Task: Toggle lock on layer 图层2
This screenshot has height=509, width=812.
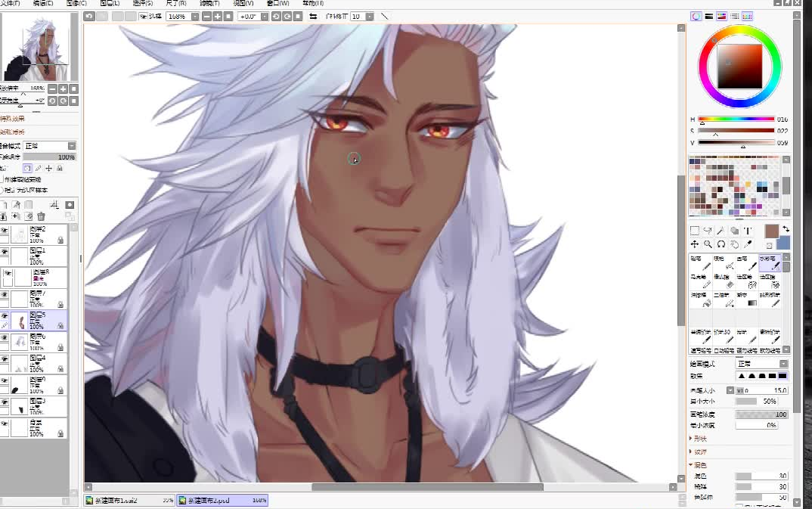Action: click(60, 241)
